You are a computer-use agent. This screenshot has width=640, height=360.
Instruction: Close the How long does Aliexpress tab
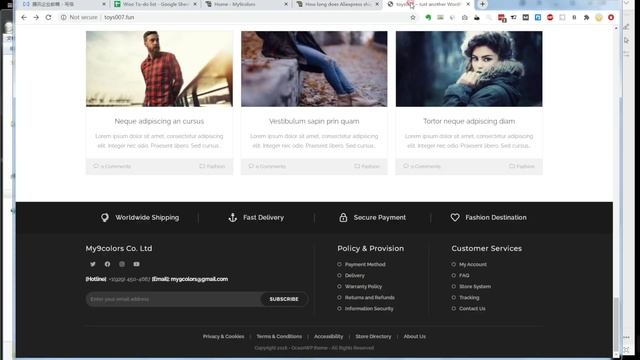[x=377, y=4]
